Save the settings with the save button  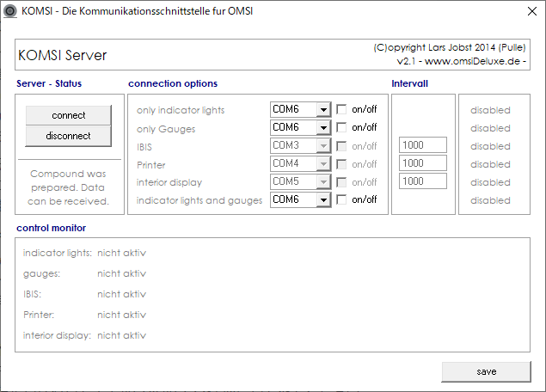[x=486, y=371]
